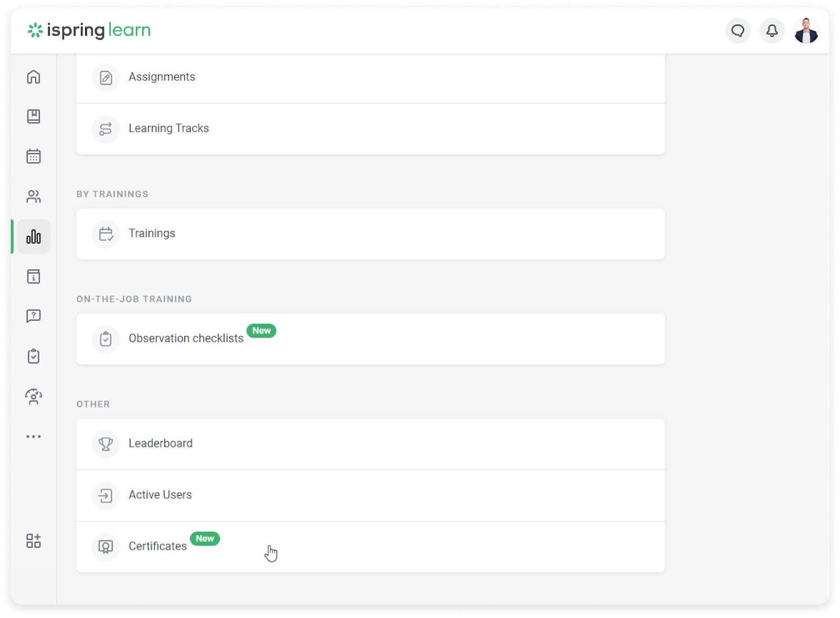The height and width of the screenshot is (618, 840).
Task: Select the reports bar chart icon
Action: click(x=34, y=237)
